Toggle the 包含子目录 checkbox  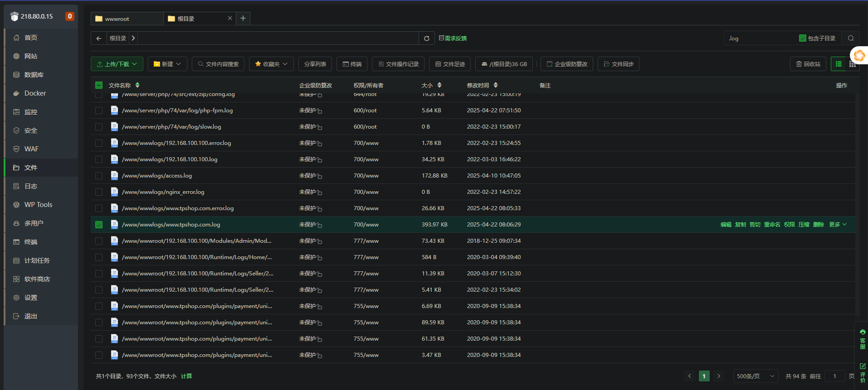coord(803,38)
